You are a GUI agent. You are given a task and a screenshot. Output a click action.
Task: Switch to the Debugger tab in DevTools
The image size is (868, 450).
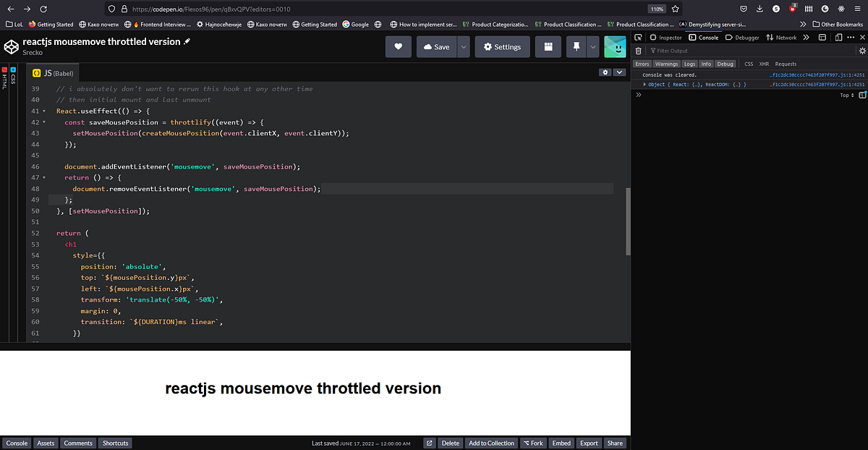coord(747,37)
